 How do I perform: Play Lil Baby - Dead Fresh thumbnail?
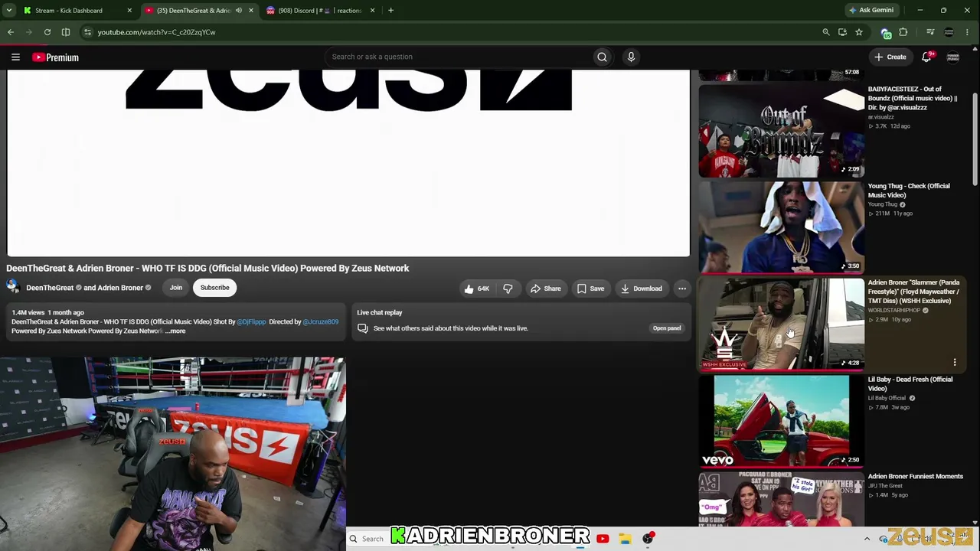point(781,421)
